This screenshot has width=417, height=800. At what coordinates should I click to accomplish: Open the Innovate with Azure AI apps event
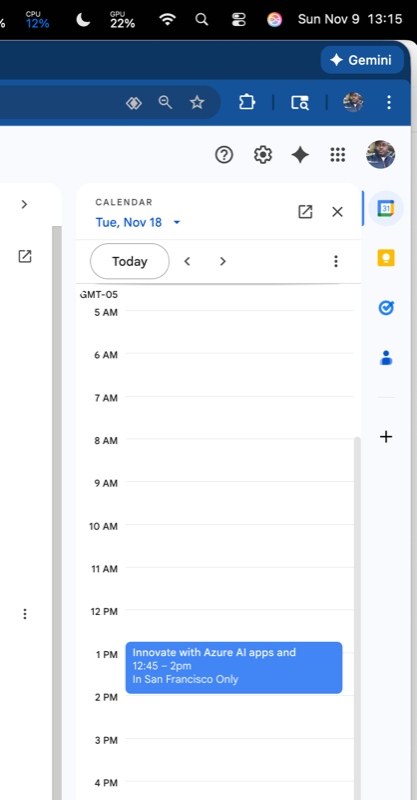[x=234, y=667]
